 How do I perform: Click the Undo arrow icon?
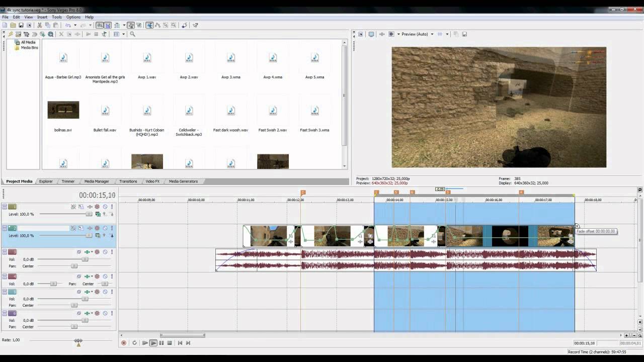pyautogui.click(x=67, y=25)
